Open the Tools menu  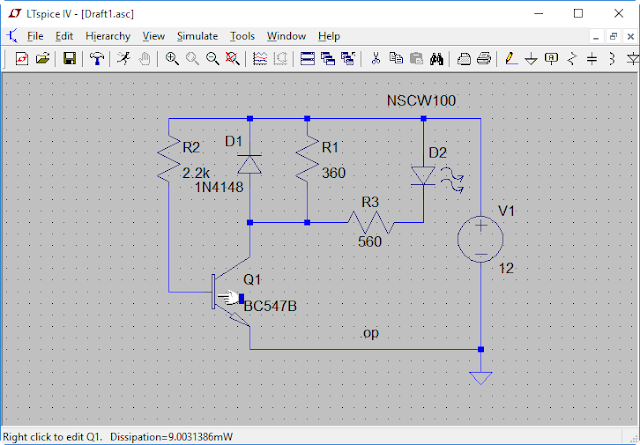pyautogui.click(x=242, y=36)
